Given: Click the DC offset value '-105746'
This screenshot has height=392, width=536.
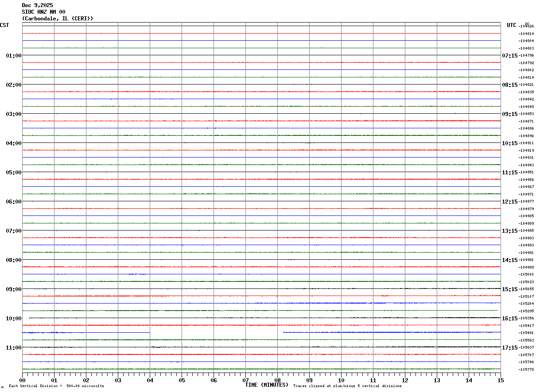Looking at the screenshot, I should click(x=526, y=362).
